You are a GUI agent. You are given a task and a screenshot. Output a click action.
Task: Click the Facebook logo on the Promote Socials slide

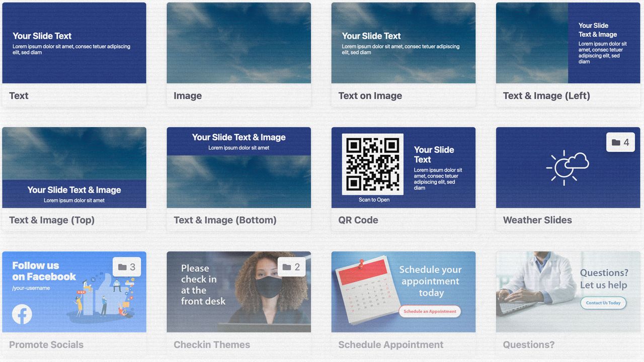(22, 315)
